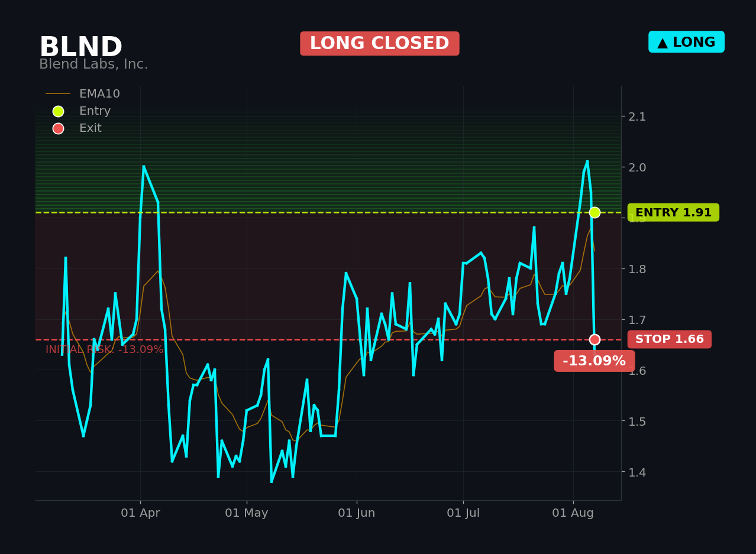Click the 01 Apr date axis label
The height and width of the screenshot is (554, 756).
coord(140,513)
